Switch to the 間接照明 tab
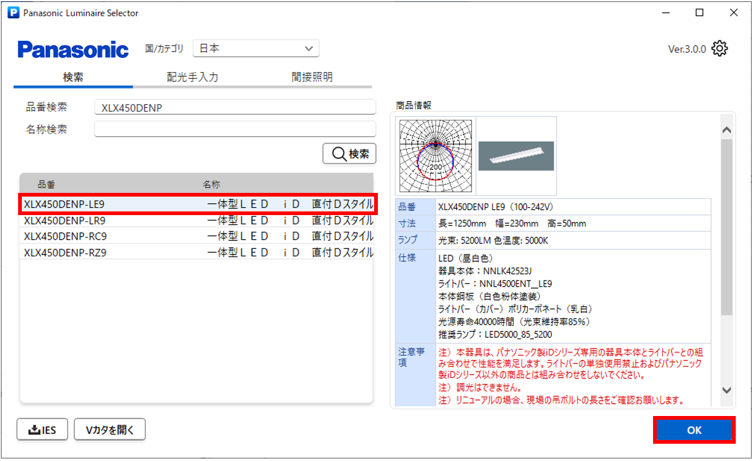This screenshot has height=461, width=755. click(x=312, y=76)
